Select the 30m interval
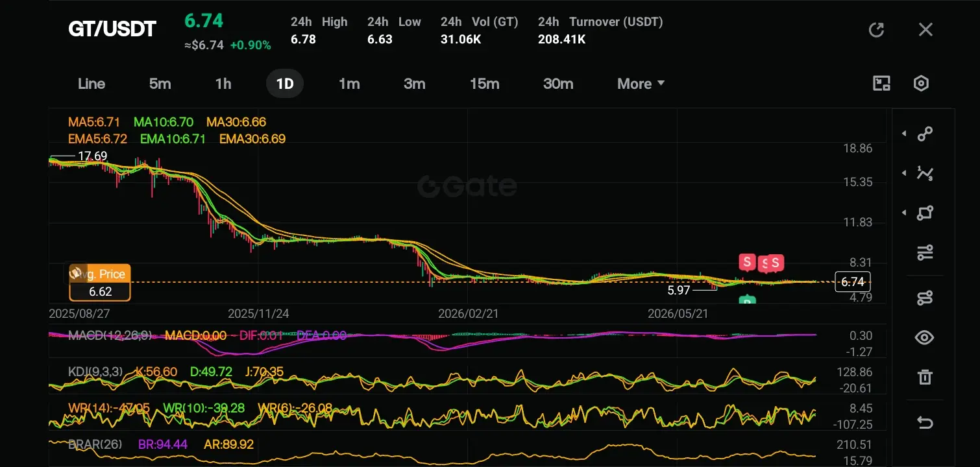The height and width of the screenshot is (467, 980). (x=558, y=84)
